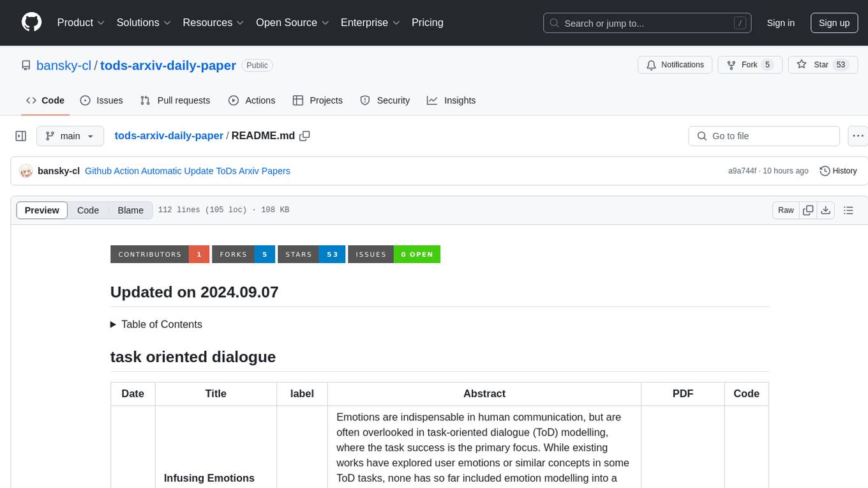This screenshot has width=868, height=488.
Task: Focus the Search or jump to field
Action: click(x=647, y=23)
